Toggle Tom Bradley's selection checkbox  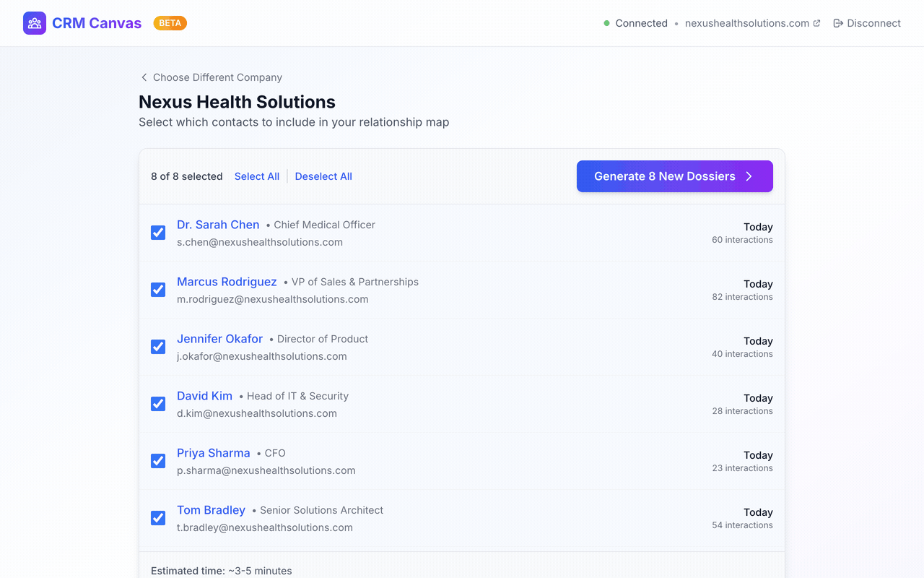point(157,518)
